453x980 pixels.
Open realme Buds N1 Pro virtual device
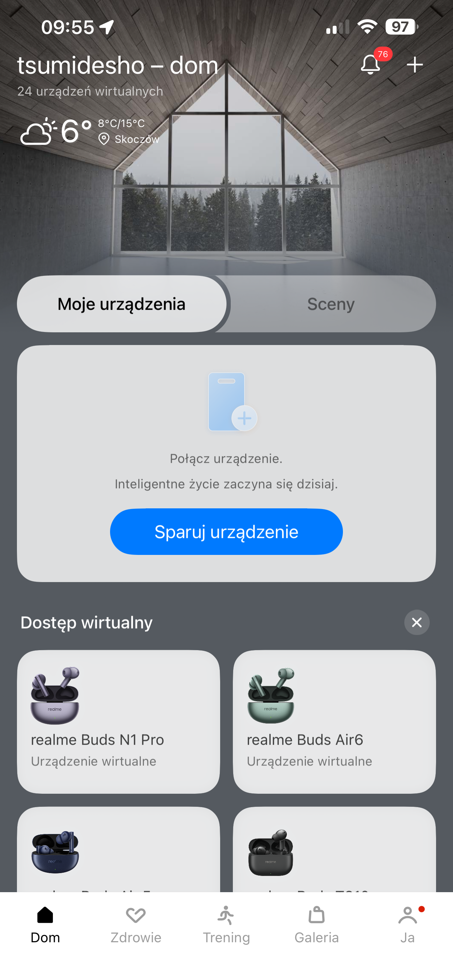pyautogui.click(x=118, y=722)
